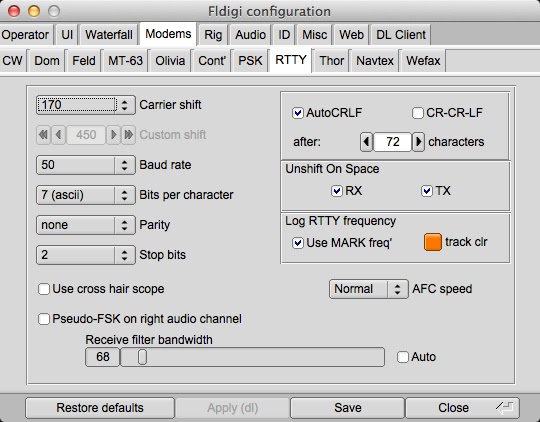Select the Thor modem tab
Image resolution: width=540 pixels, height=422 pixels.
click(x=332, y=61)
